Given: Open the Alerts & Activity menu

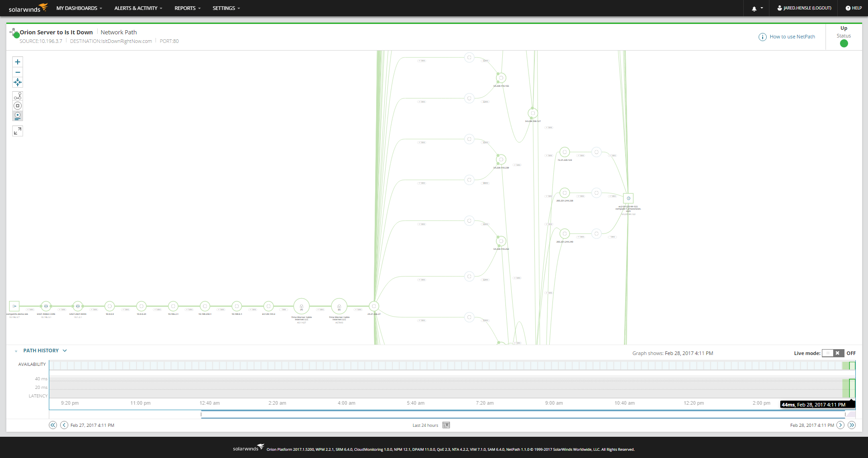Looking at the screenshot, I should point(138,8).
